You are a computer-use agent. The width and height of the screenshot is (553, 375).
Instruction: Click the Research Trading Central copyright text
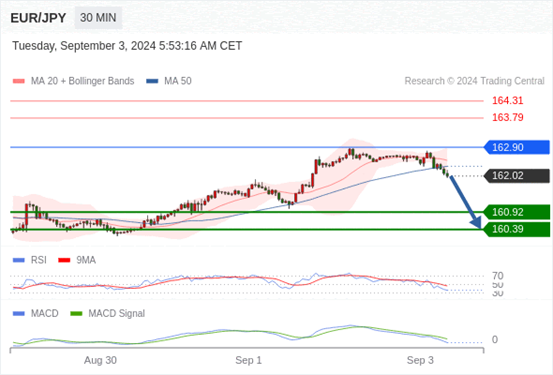pos(474,81)
